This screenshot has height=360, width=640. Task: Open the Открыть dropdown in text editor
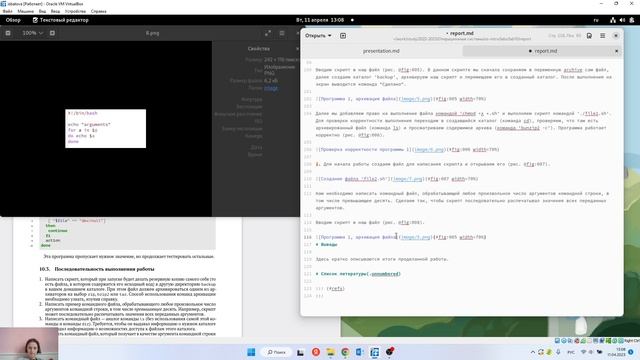(x=318, y=36)
